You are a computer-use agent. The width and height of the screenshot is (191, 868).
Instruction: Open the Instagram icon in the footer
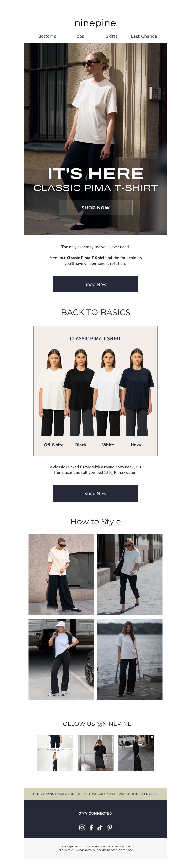pyautogui.click(x=82, y=827)
